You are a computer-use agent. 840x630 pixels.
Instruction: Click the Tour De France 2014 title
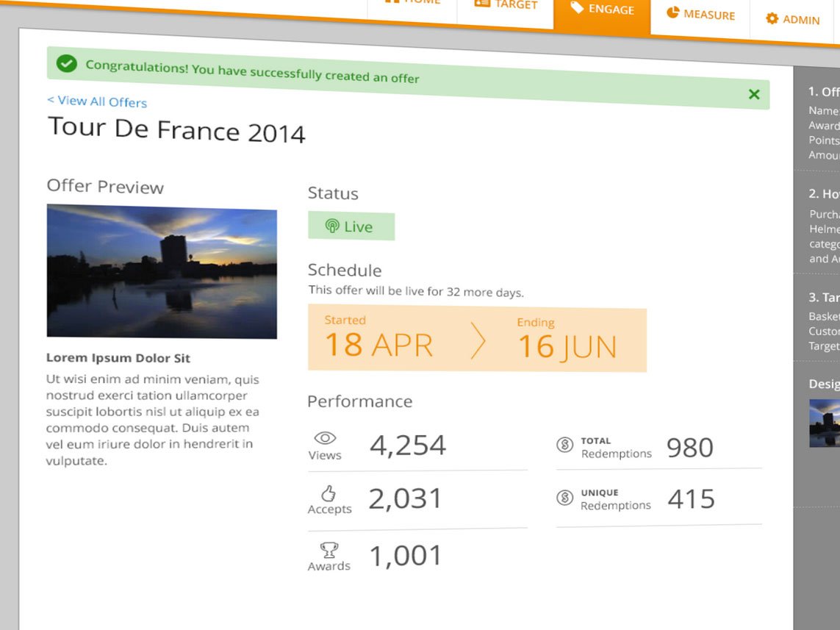pyautogui.click(x=176, y=130)
